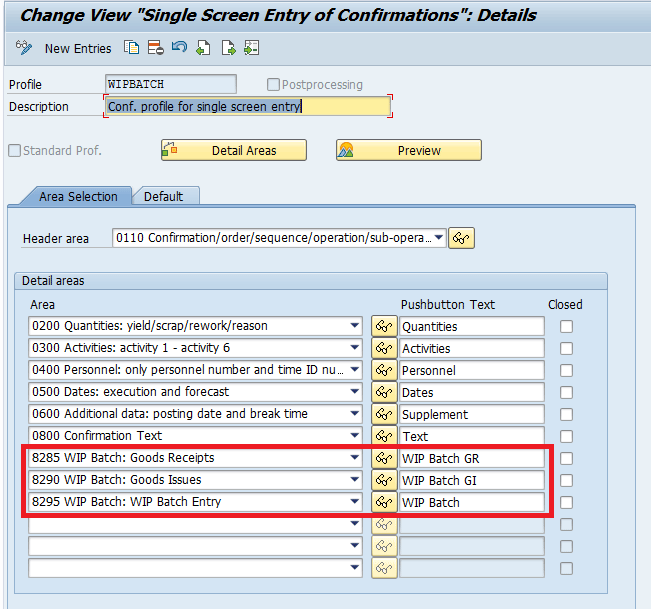
Task: Select the Area Selection tab
Action: (x=78, y=196)
